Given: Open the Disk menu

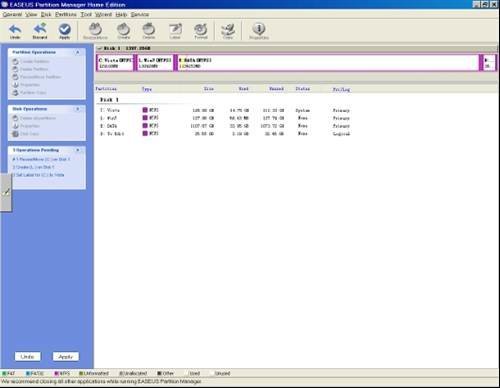Looking at the screenshot, I should coord(46,15).
